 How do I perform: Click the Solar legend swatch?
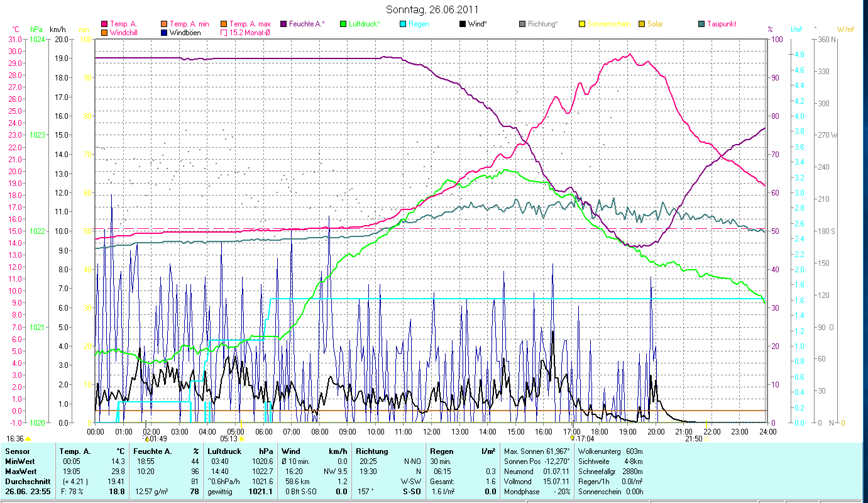click(641, 24)
